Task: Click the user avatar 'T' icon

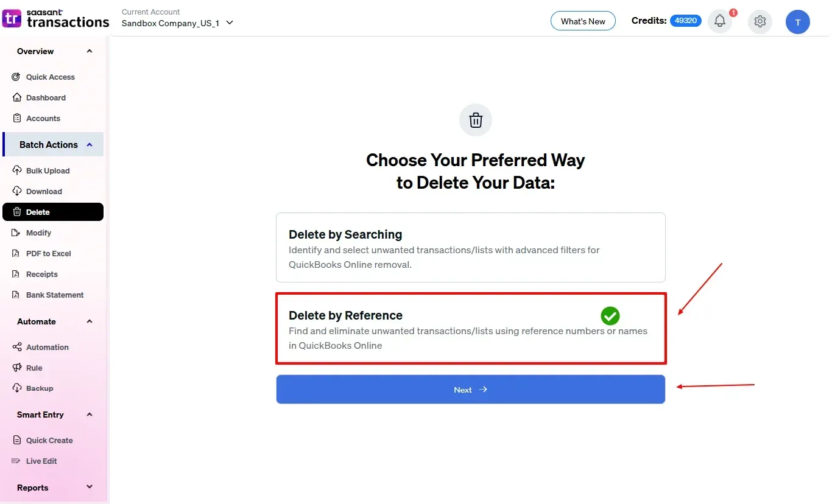Action: tap(797, 22)
